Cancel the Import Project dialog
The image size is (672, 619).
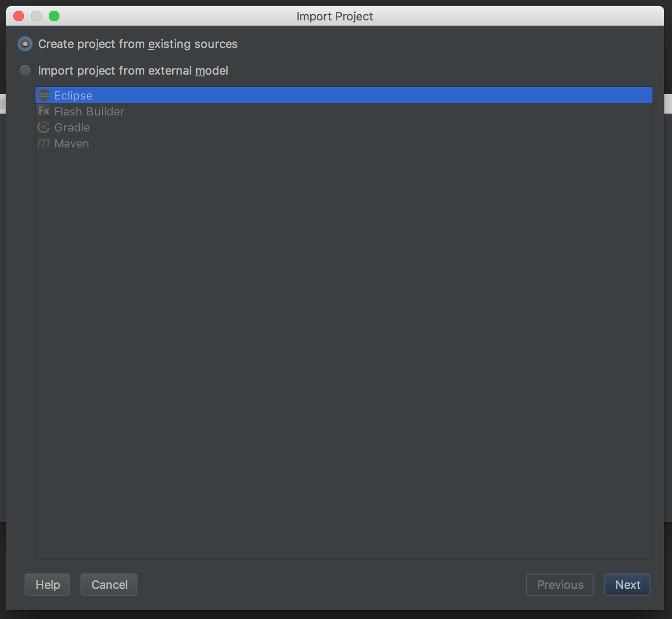click(x=109, y=584)
